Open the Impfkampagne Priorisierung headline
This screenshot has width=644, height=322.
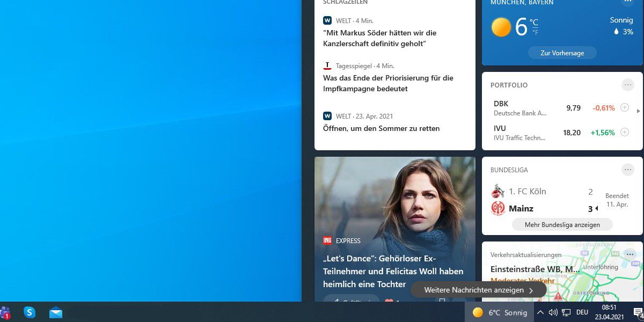388,83
